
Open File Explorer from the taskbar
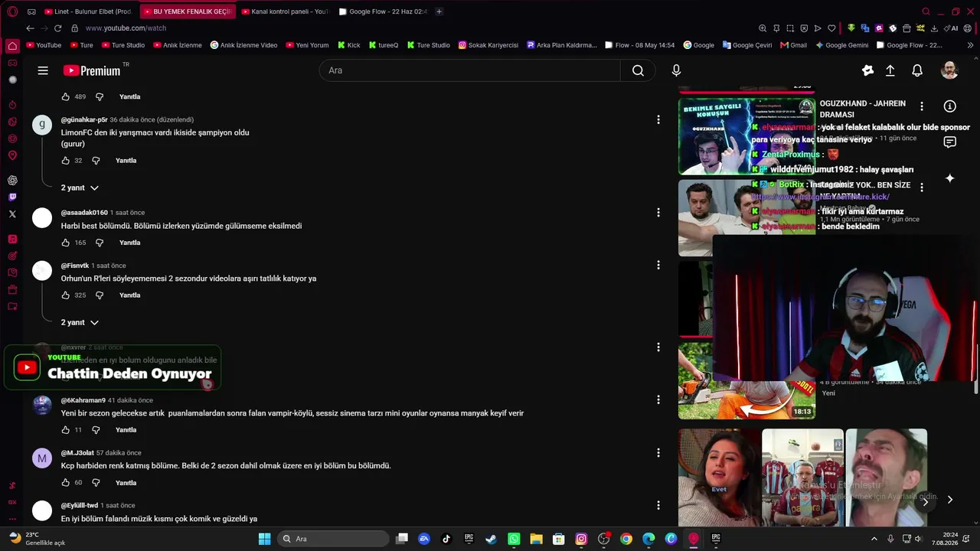click(x=536, y=539)
